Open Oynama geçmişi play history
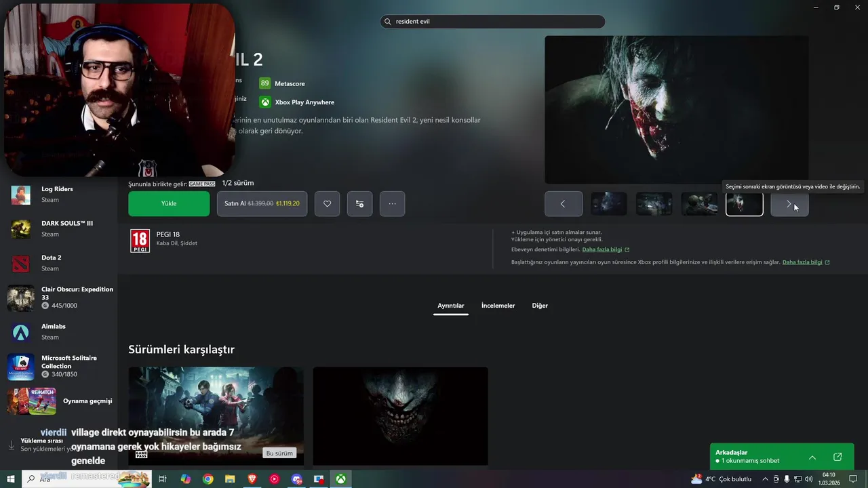This screenshot has width=868, height=488. (x=59, y=401)
